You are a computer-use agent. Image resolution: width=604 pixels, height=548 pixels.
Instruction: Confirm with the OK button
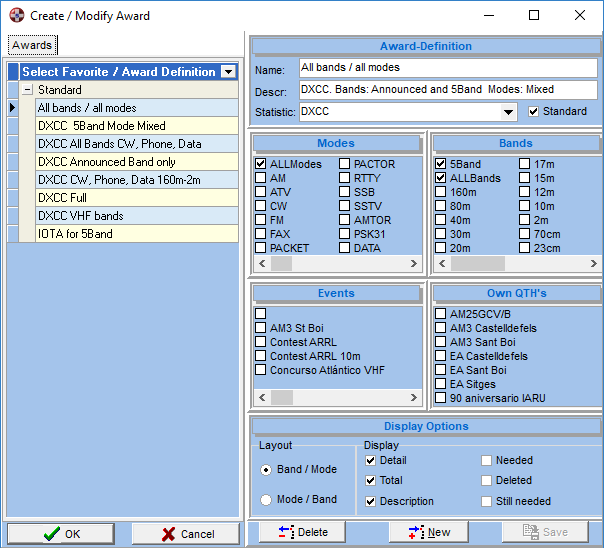(x=61, y=534)
